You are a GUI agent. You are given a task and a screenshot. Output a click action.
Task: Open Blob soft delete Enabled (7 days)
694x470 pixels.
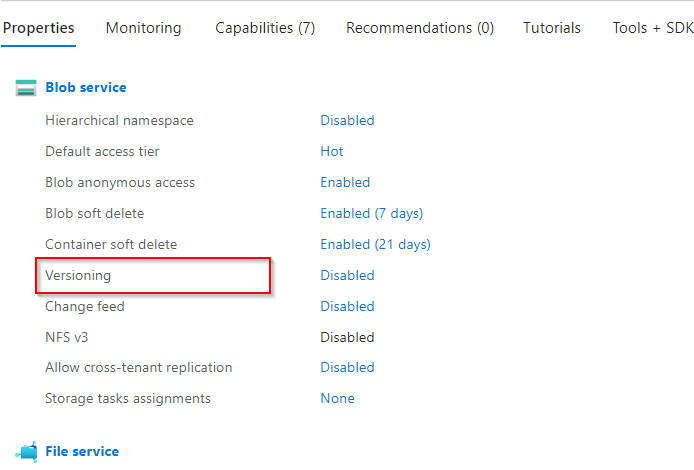coord(371,214)
